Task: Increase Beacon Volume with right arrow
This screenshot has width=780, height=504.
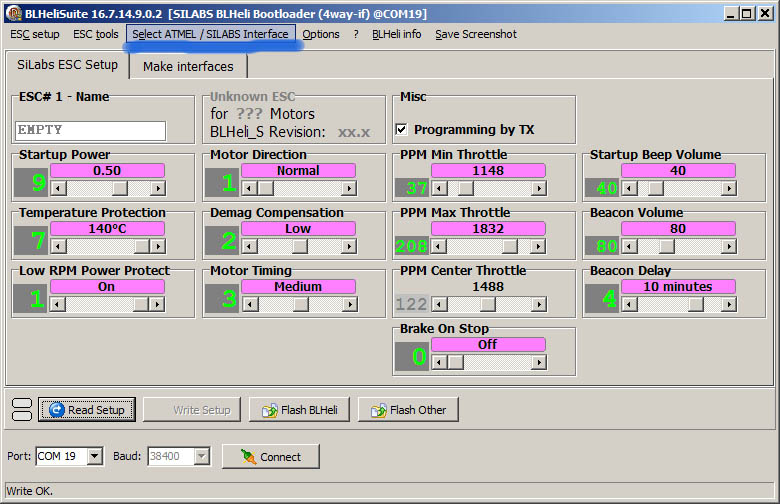Action: coord(729,246)
